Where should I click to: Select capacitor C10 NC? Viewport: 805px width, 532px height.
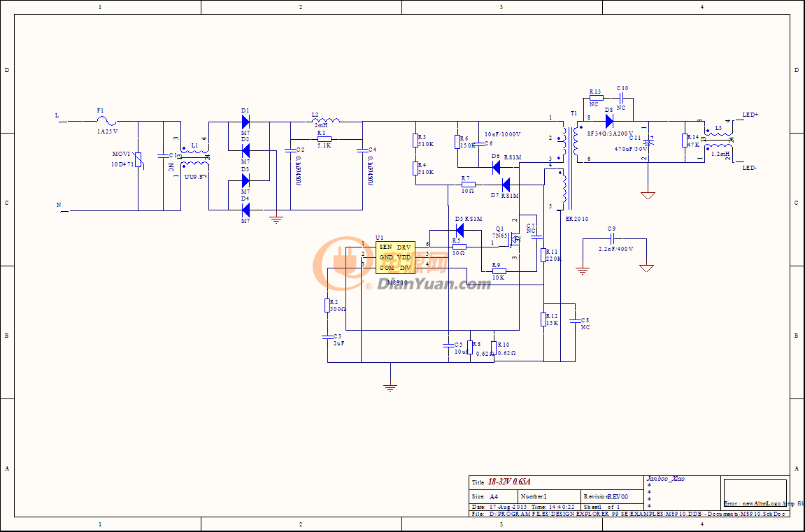[621, 97]
